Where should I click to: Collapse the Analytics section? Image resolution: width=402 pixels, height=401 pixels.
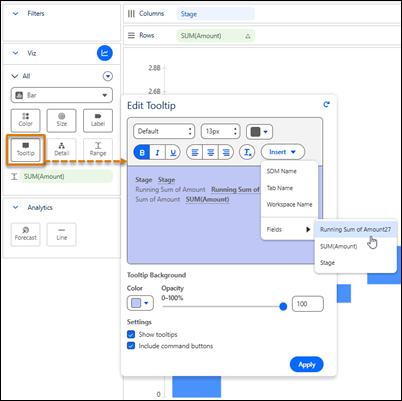15,207
